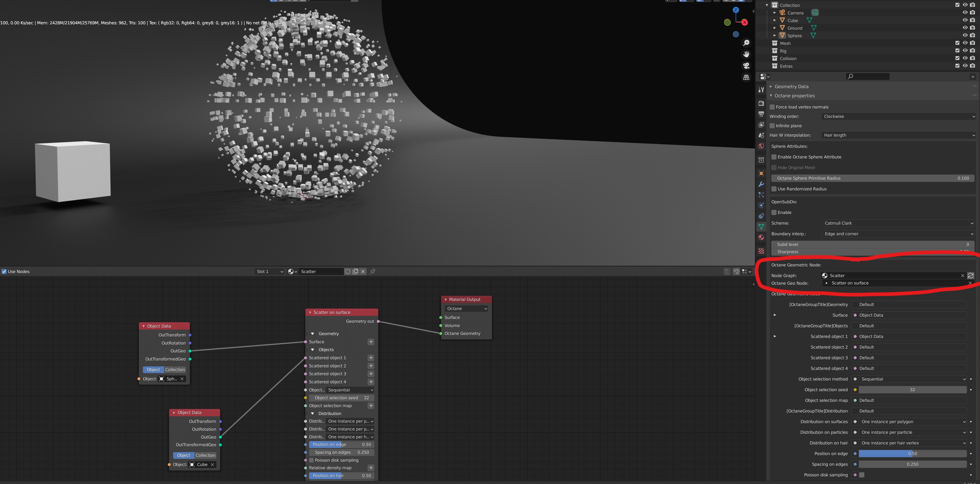
Task: Open the Modifiers properties tab (wrench icon)
Action: tap(761, 184)
